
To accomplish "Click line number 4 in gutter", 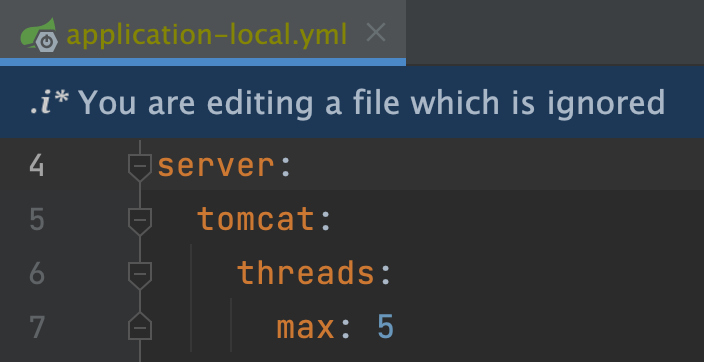I will (37, 166).
